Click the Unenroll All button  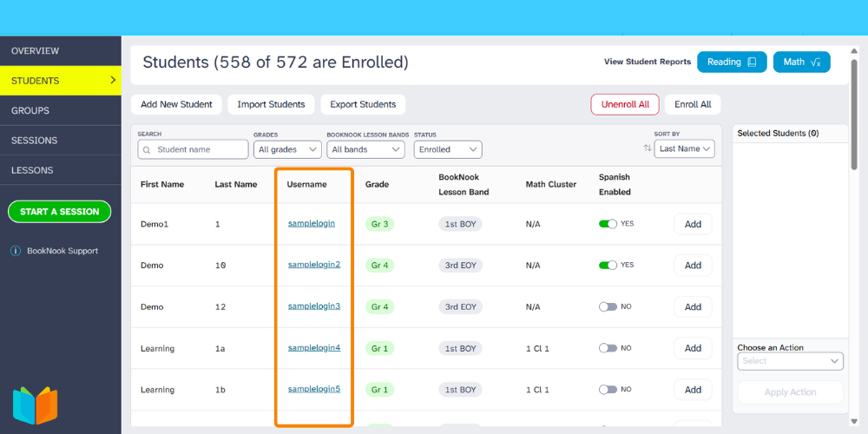coord(625,104)
